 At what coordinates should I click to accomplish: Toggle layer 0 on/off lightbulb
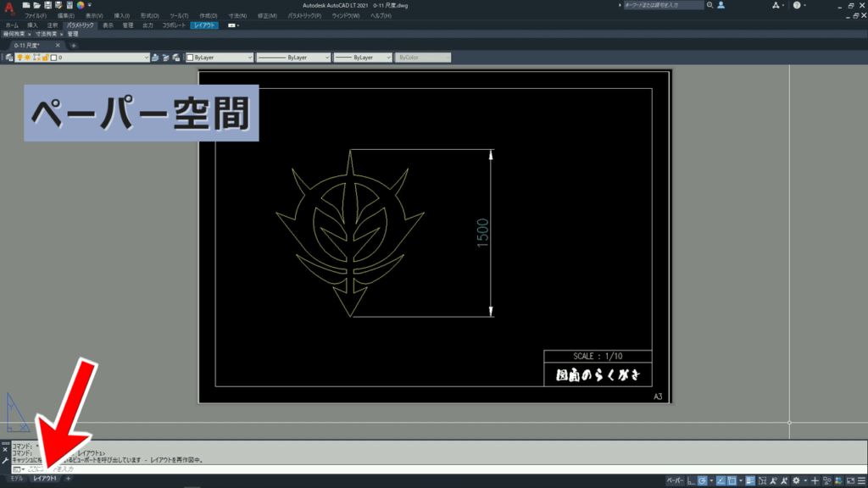(20, 58)
